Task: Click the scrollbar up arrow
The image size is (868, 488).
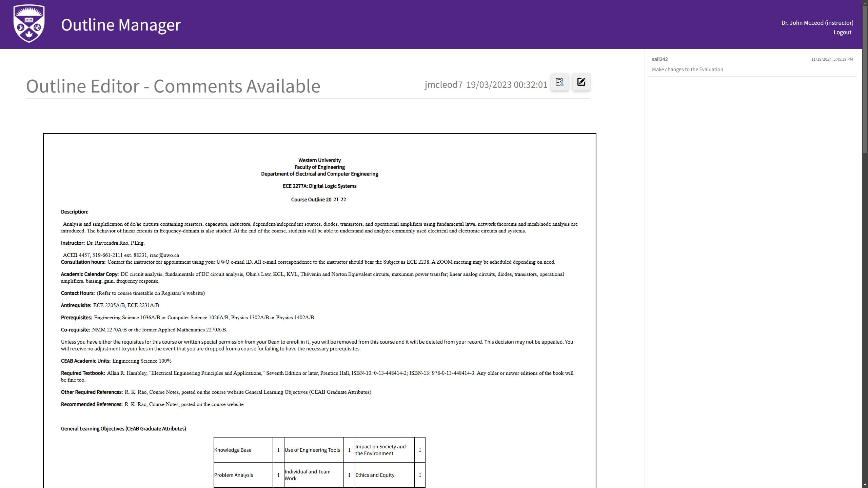Action: [865, 3]
